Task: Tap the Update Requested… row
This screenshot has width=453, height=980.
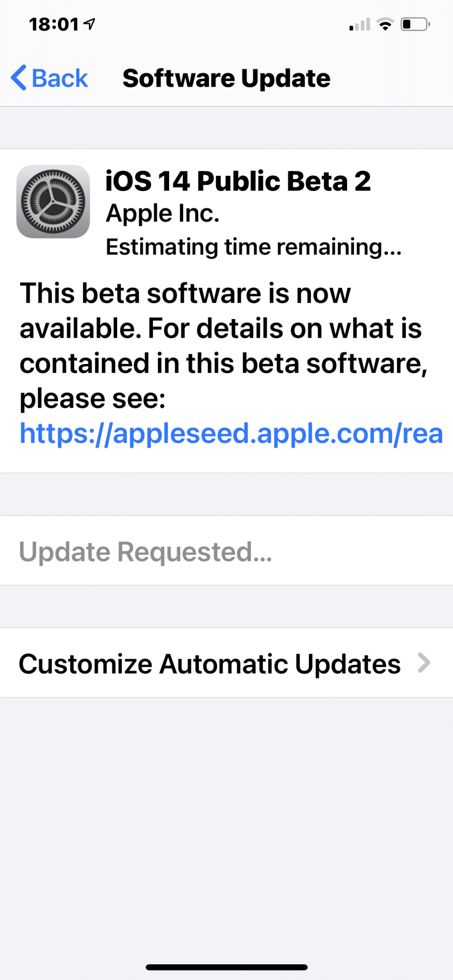Action: [226, 551]
